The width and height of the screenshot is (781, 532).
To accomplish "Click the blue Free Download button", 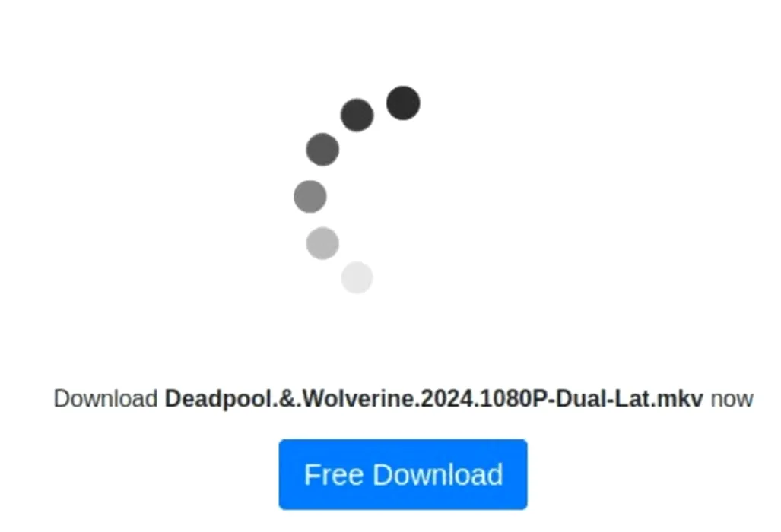I will pos(403,474).
